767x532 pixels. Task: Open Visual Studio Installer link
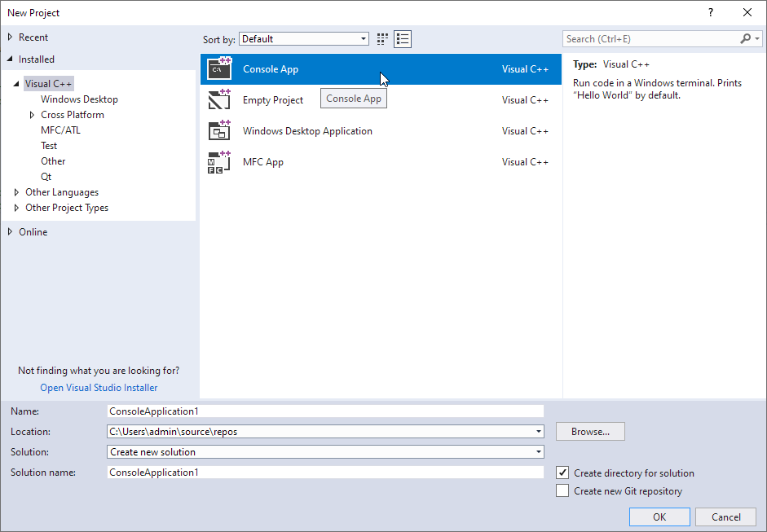click(x=99, y=387)
